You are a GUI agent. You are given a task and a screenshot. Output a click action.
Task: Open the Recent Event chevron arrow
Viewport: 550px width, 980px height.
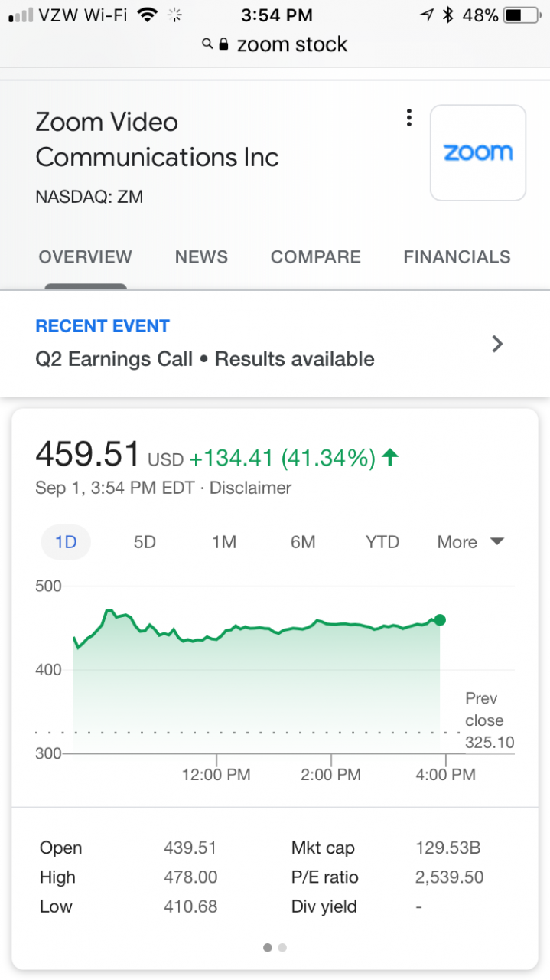click(497, 344)
